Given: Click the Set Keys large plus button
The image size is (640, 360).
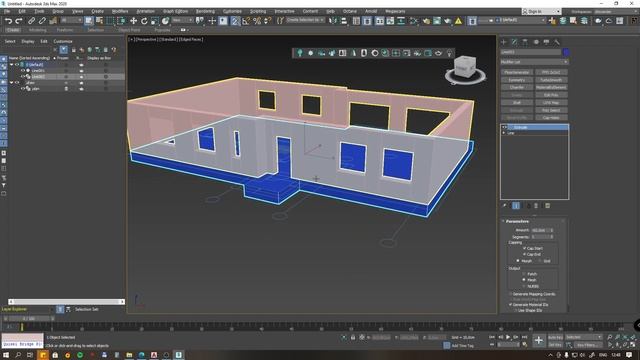Looking at the screenshot, I should point(539,340).
